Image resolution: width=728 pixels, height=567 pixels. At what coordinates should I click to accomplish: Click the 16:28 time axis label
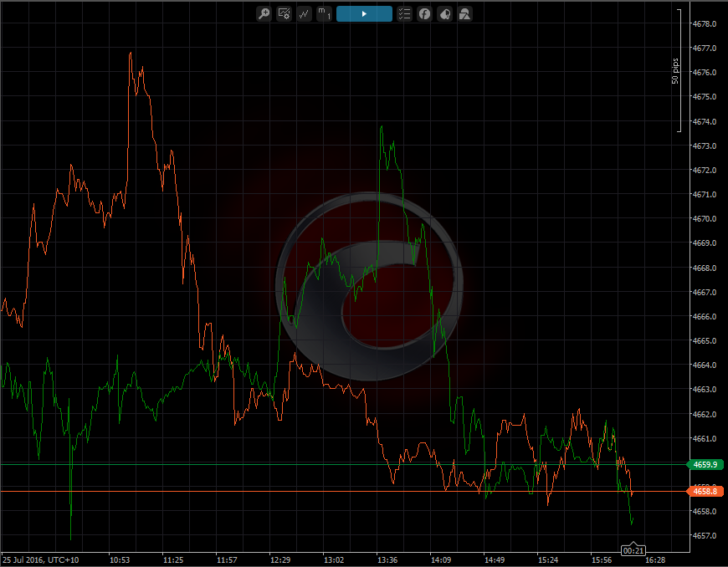654,560
